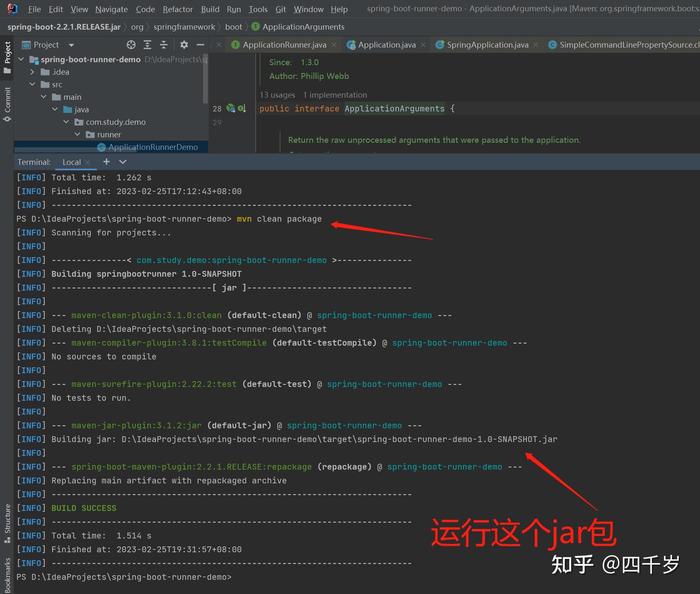Open the Build menu
Screen dimensions: 700x594
pos(210,9)
